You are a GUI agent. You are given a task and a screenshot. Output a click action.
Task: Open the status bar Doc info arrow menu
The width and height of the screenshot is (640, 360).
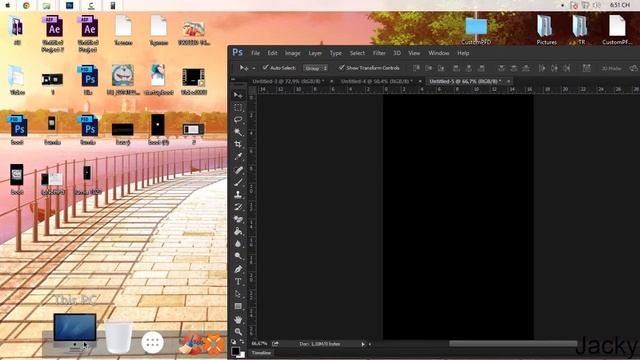pyautogui.click(x=363, y=344)
